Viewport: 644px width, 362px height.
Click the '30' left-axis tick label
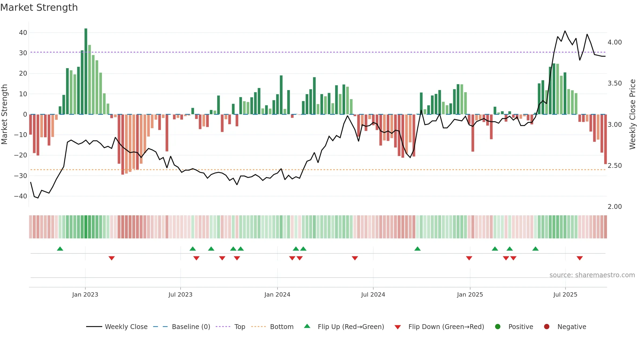pyautogui.click(x=23, y=53)
